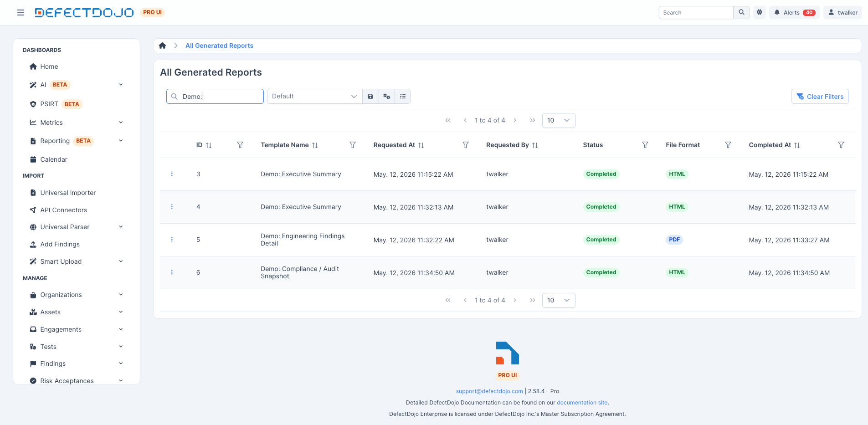
Task: Open row actions menu for report 6
Action: [172, 272]
